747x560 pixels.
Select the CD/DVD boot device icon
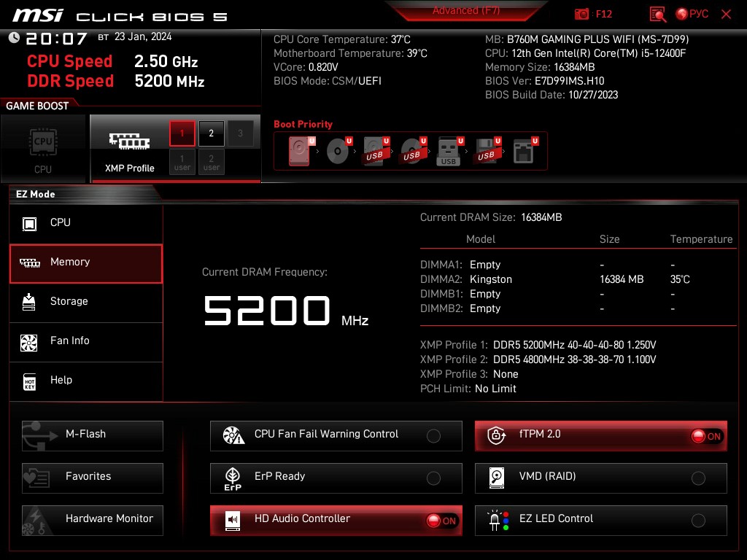[x=338, y=151]
